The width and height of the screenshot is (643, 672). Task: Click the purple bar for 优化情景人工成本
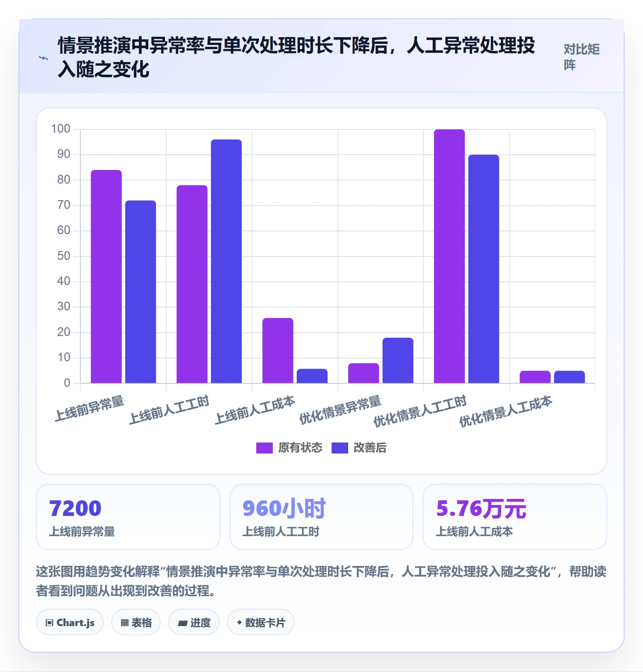535,377
